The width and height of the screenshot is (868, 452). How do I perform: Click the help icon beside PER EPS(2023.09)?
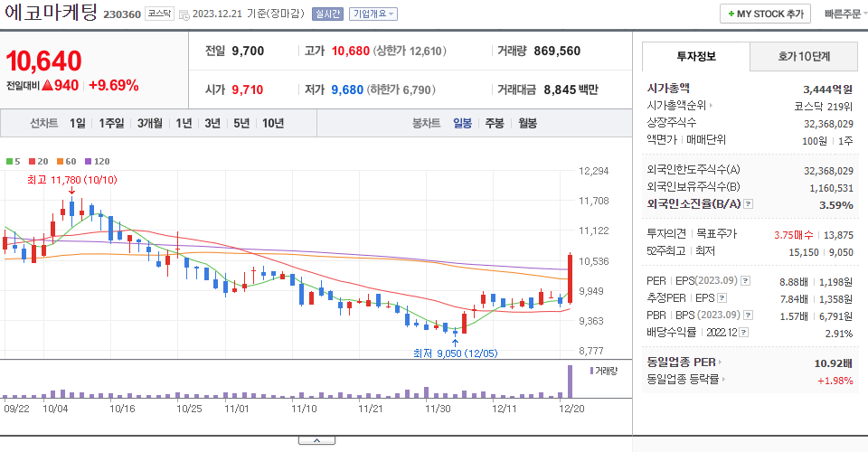point(746,281)
